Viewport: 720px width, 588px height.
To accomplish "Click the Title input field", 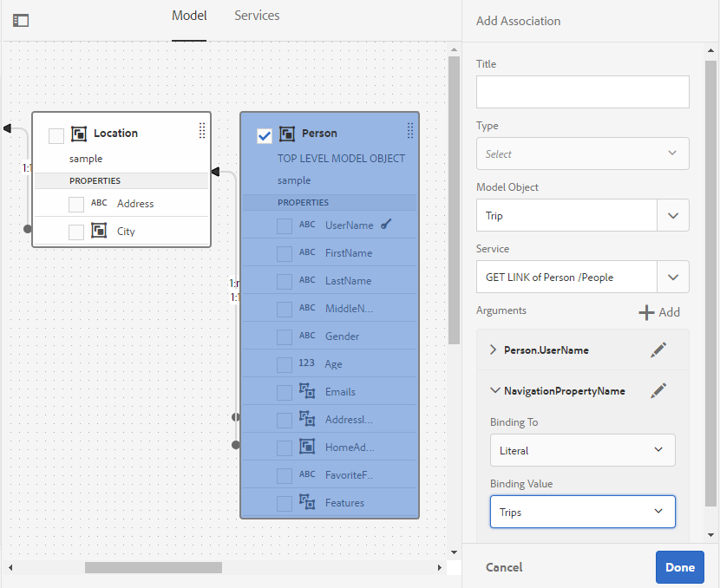I will point(582,92).
